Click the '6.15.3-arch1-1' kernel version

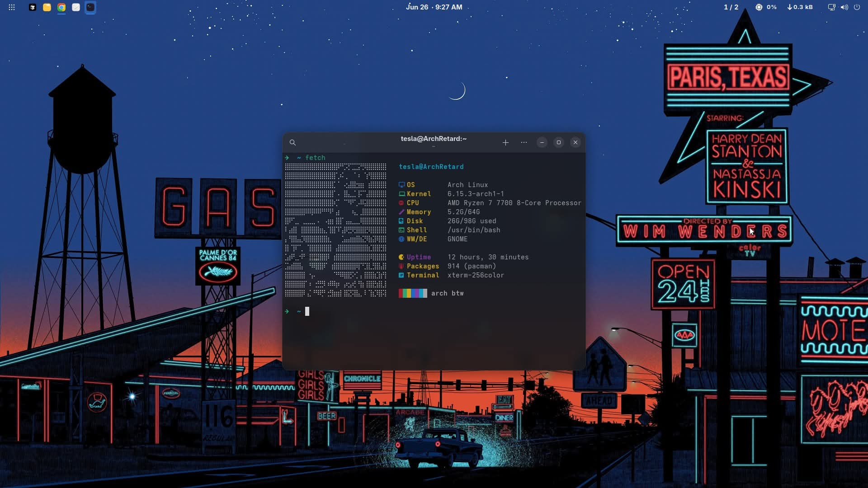coord(476,194)
